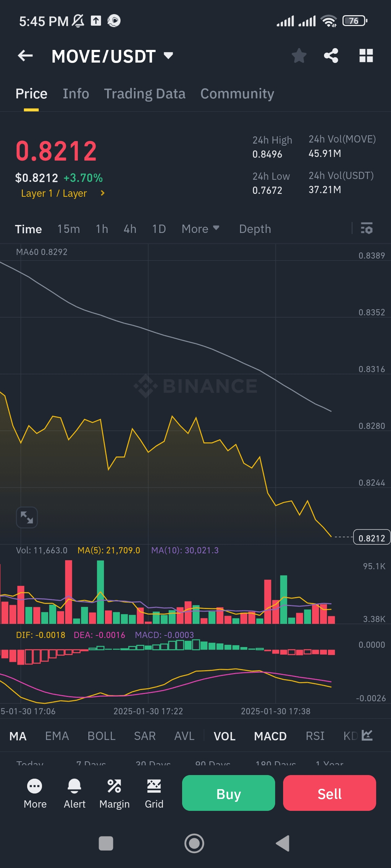Expand chart to fullscreen
The width and height of the screenshot is (391, 868).
27,517
